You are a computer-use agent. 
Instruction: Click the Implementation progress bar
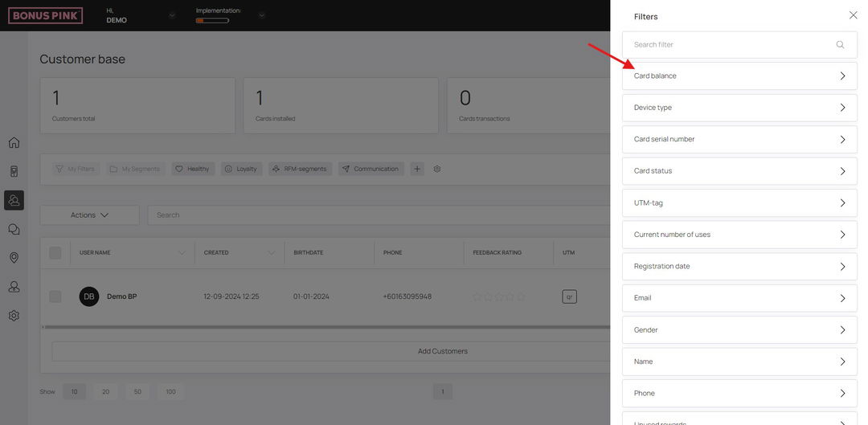pyautogui.click(x=212, y=20)
